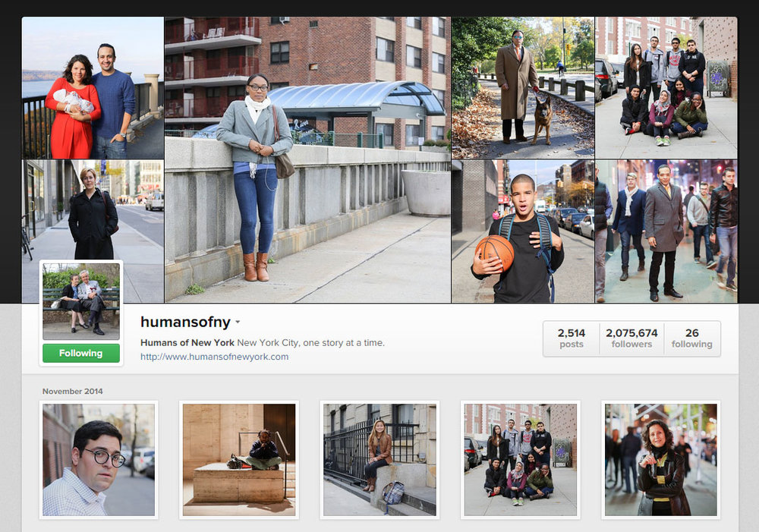Select large header photo of woman in gray jacket
This screenshot has height=532, width=759.
pos(307,159)
